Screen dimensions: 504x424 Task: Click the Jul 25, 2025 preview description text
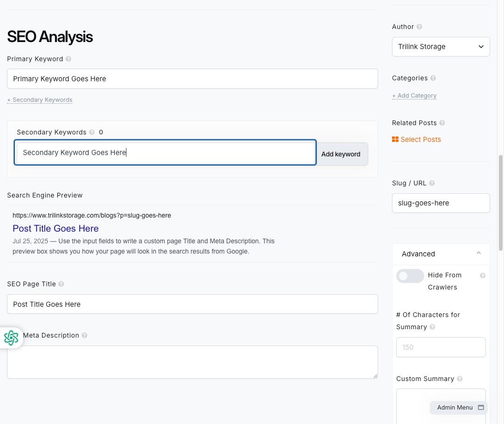click(143, 246)
